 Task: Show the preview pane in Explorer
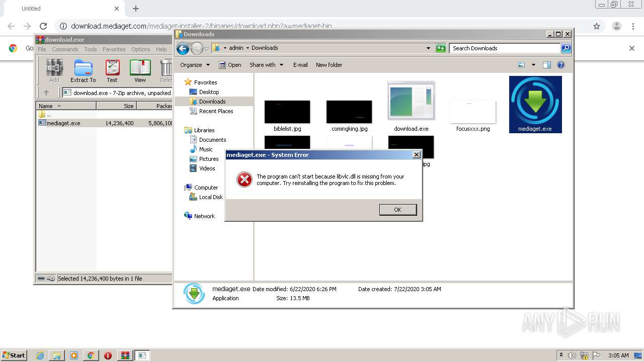[547, 65]
